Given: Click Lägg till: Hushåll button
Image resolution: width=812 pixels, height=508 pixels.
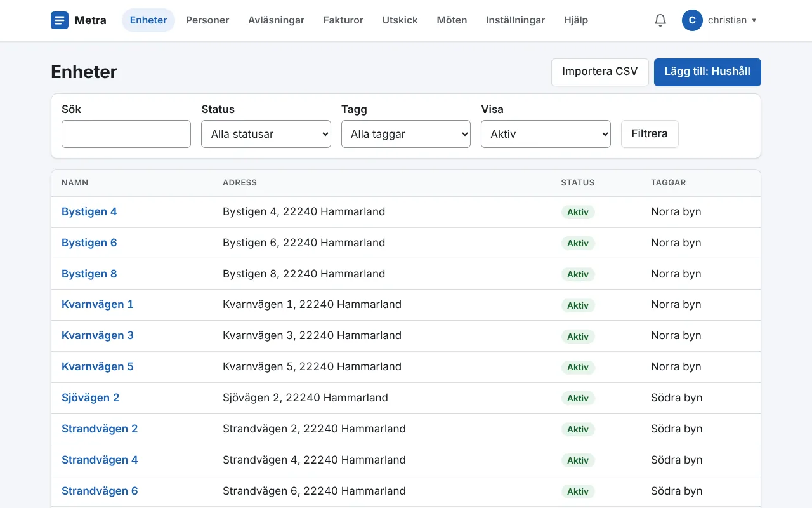Looking at the screenshot, I should pyautogui.click(x=707, y=72).
